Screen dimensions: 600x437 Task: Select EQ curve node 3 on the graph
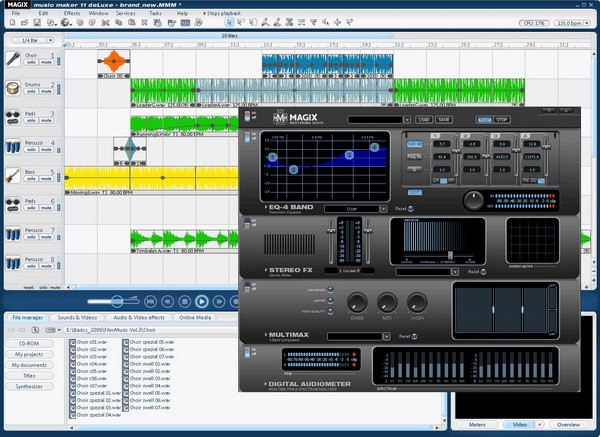[x=349, y=155]
